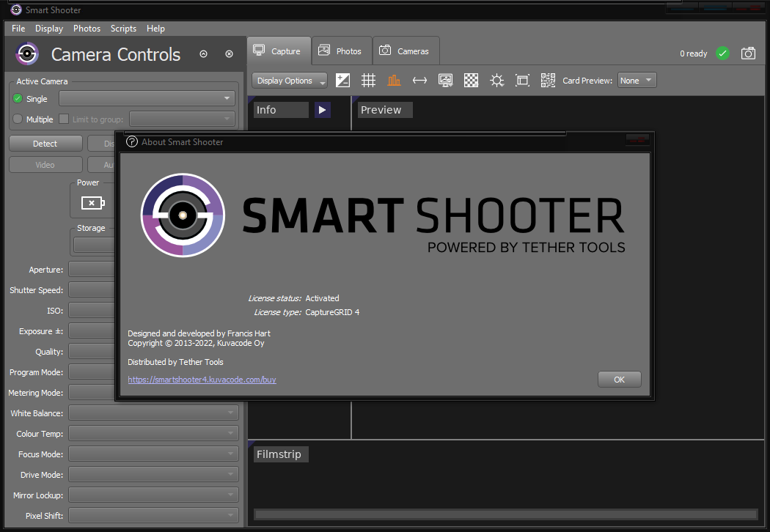This screenshot has width=770, height=532.
Task: Open the Colour Temp dropdown
Action: point(154,433)
